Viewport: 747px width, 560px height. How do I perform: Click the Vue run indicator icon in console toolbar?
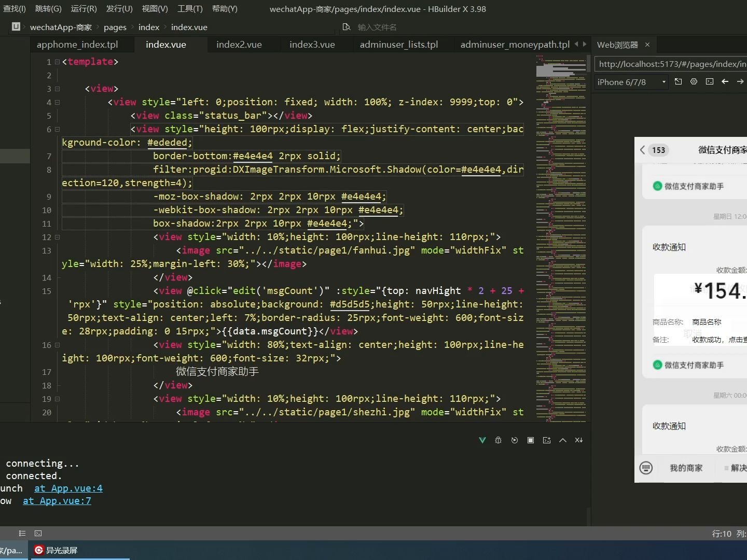482,440
